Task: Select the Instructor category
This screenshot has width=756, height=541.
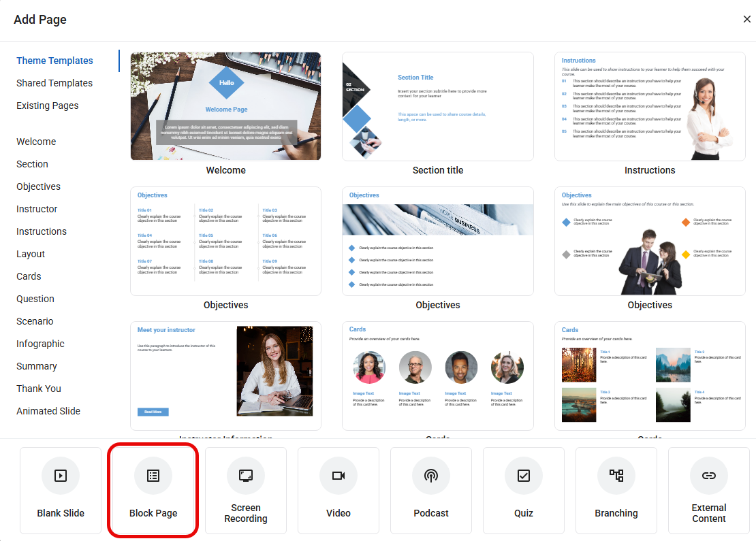Action: click(37, 209)
